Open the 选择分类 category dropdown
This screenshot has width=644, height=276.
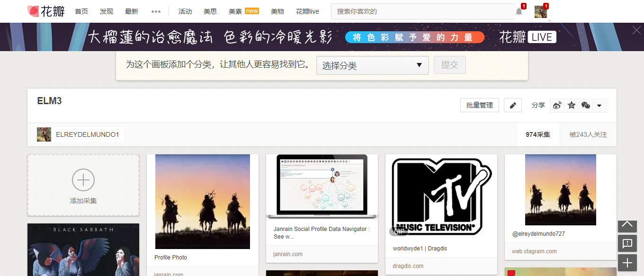tap(372, 65)
